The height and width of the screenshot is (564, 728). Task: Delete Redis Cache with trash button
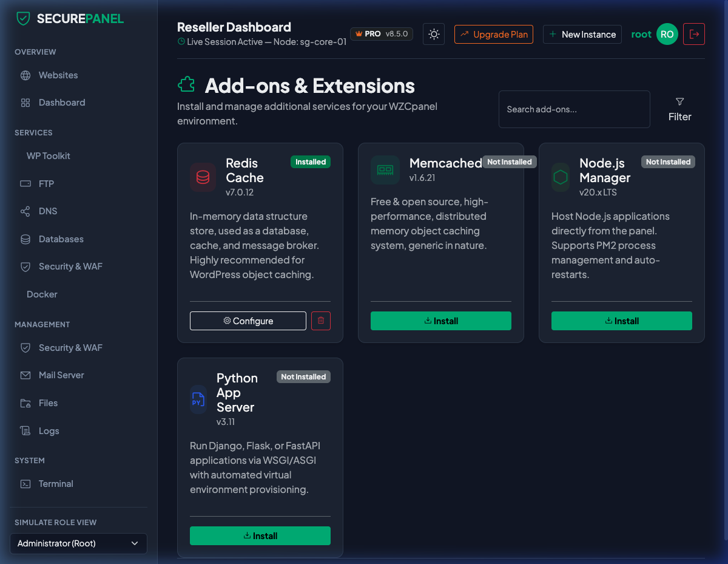(x=321, y=321)
